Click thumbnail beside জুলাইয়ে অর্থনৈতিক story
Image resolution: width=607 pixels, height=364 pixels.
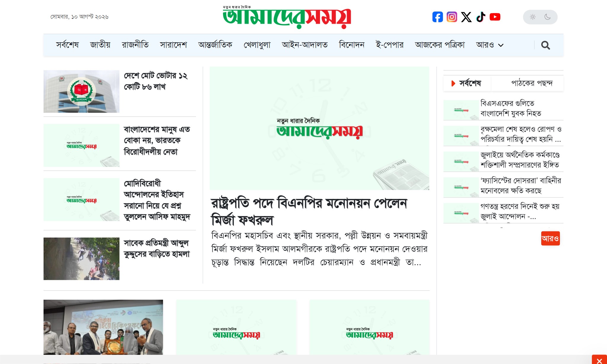tap(461, 161)
